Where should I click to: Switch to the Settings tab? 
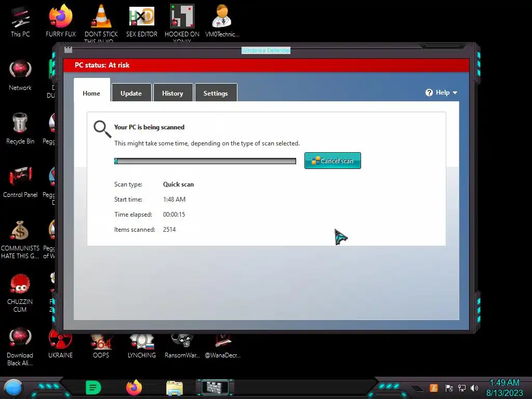click(x=216, y=93)
